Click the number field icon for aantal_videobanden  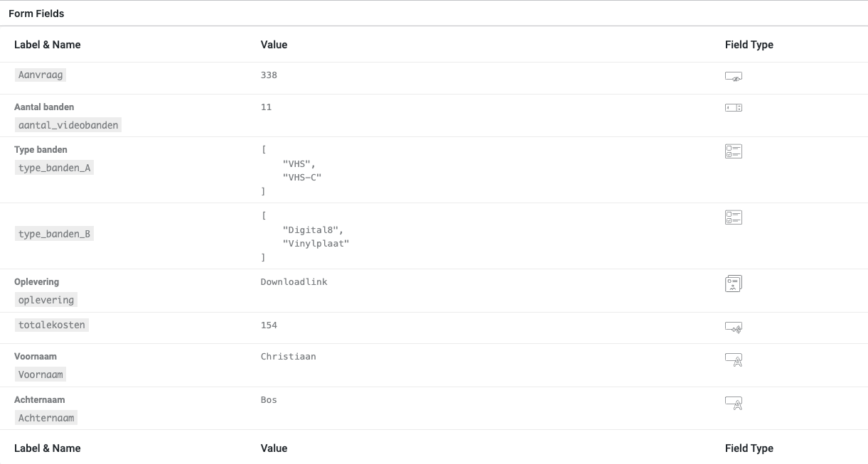pos(734,107)
